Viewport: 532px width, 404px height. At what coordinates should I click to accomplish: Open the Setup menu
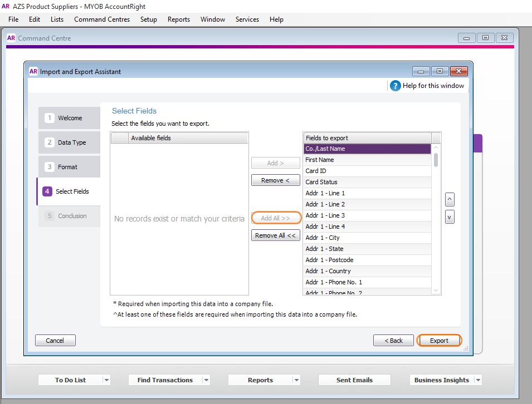[x=149, y=19]
